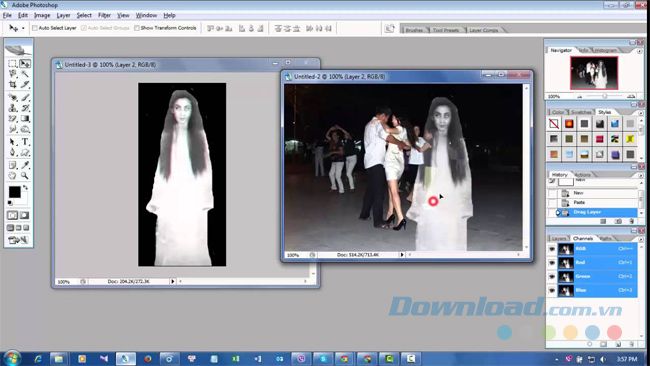Hide the Blue channel eye

point(552,290)
